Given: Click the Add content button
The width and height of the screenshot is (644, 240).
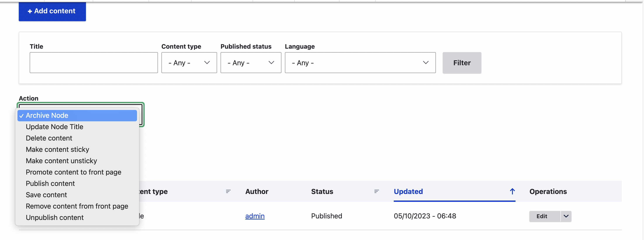Looking at the screenshot, I should coord(52,11).
